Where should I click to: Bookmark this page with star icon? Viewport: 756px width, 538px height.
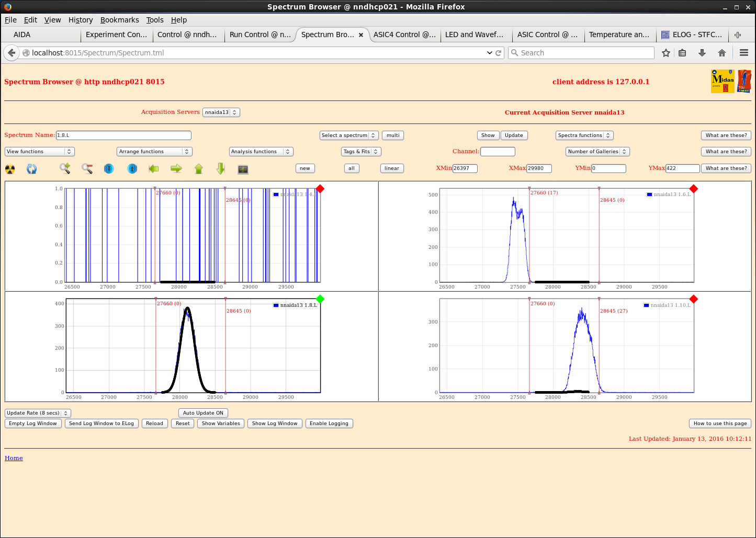666,53
